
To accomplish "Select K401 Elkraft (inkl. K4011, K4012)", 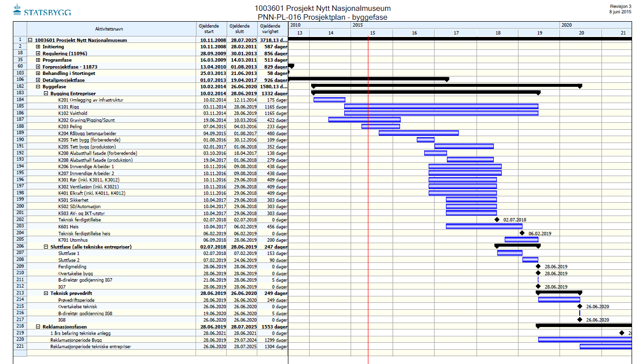I will pos(150,193).
